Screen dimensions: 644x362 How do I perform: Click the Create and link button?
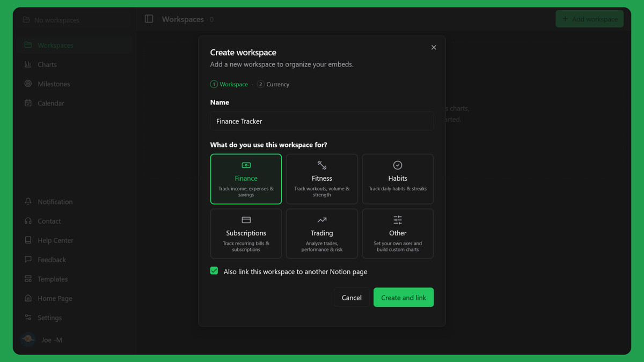pyautogui.click(x=404, y=298)
